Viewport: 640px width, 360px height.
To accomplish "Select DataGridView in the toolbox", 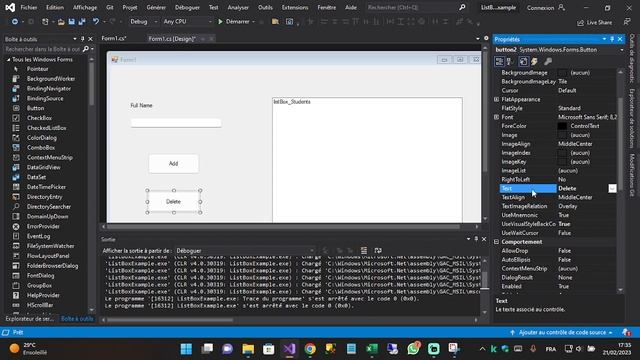I will click(44, 167).
